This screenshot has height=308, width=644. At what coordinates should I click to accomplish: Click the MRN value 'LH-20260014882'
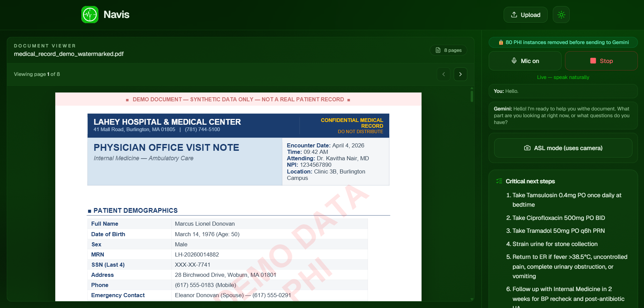click(x=197, y=254)
